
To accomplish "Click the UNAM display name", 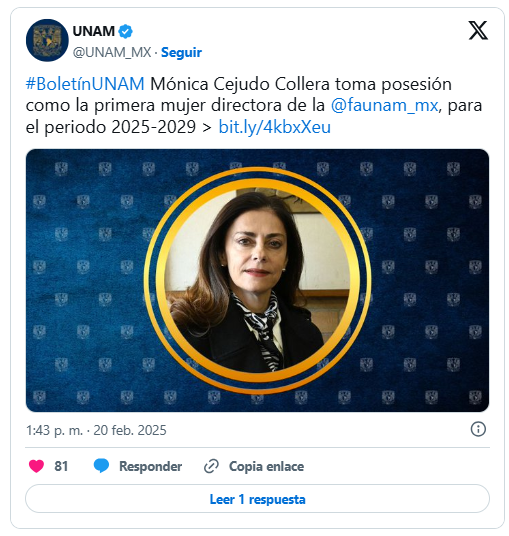I will click(94, 31).
